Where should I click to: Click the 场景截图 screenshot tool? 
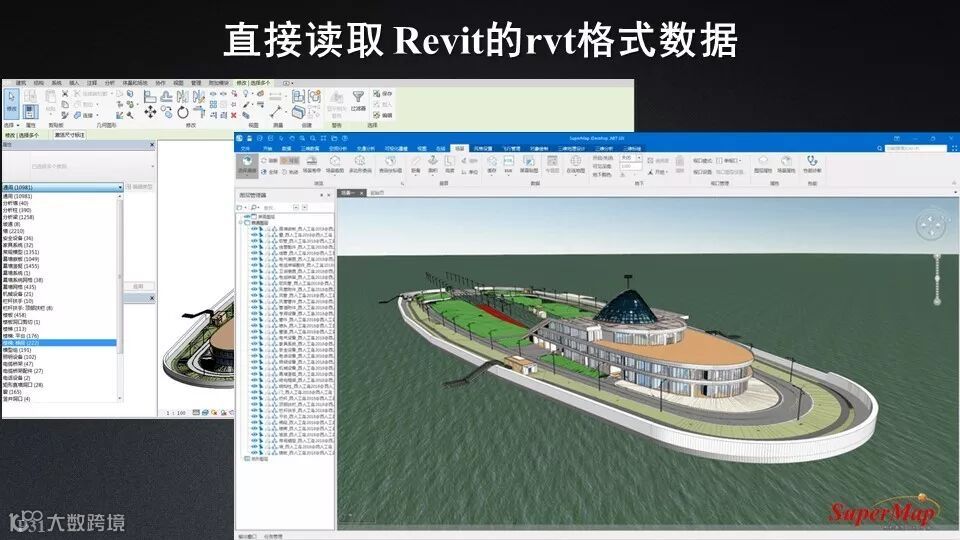click(x=335, y=164)
